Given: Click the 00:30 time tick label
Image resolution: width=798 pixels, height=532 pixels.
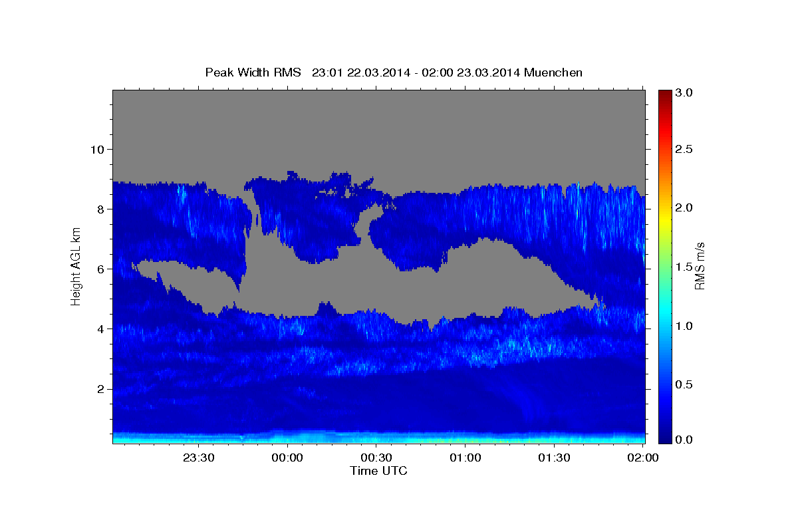Looking at the screenshot, I should click(376, 458).
